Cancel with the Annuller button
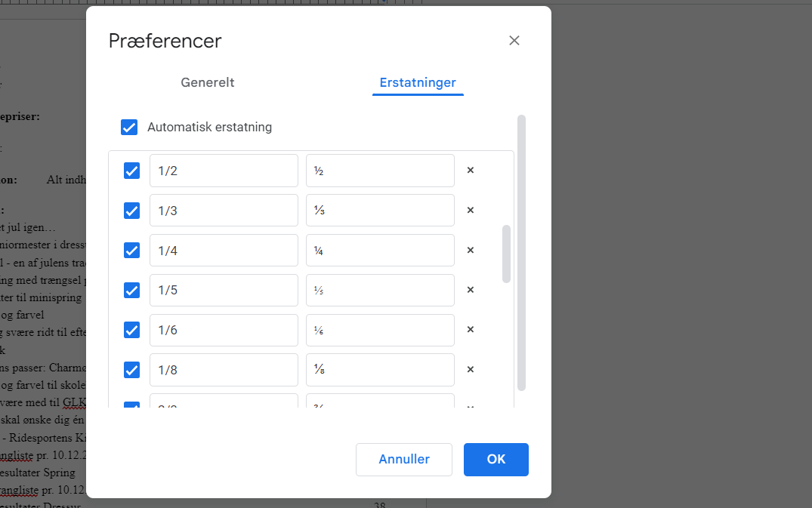This screenshot has width=812, height=508. coord(404,459)
